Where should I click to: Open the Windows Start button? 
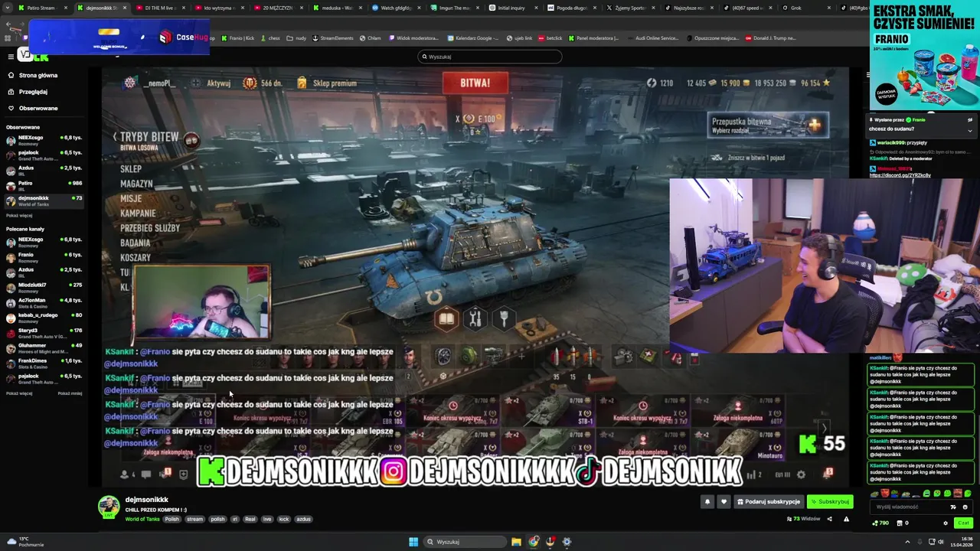click(413, 542)
